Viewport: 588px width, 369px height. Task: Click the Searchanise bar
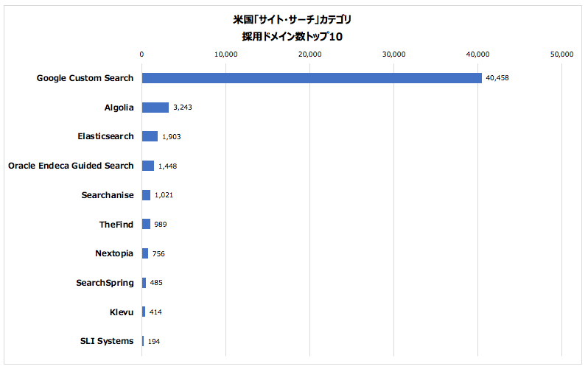(146, 195)
